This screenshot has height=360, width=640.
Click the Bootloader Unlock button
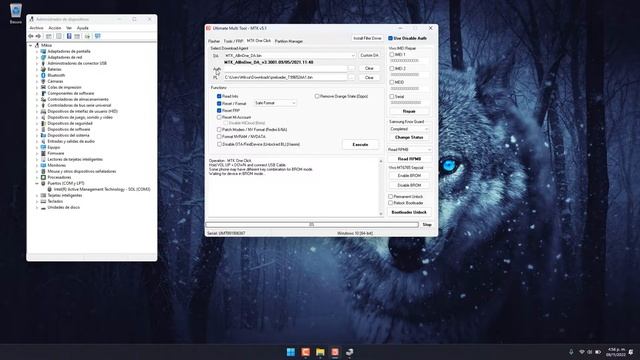(409, 212)
